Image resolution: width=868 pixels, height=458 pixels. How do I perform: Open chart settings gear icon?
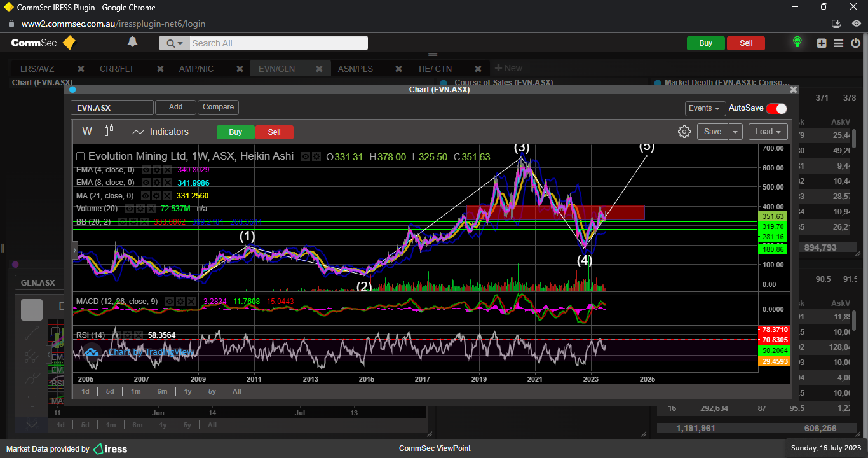coord(684,132)
